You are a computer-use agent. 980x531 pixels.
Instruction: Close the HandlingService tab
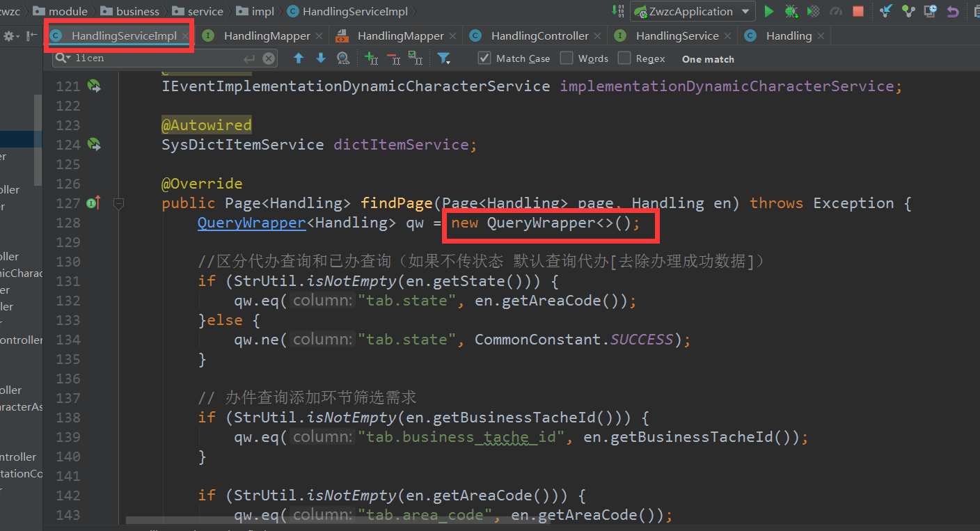[x=727, y=36]
